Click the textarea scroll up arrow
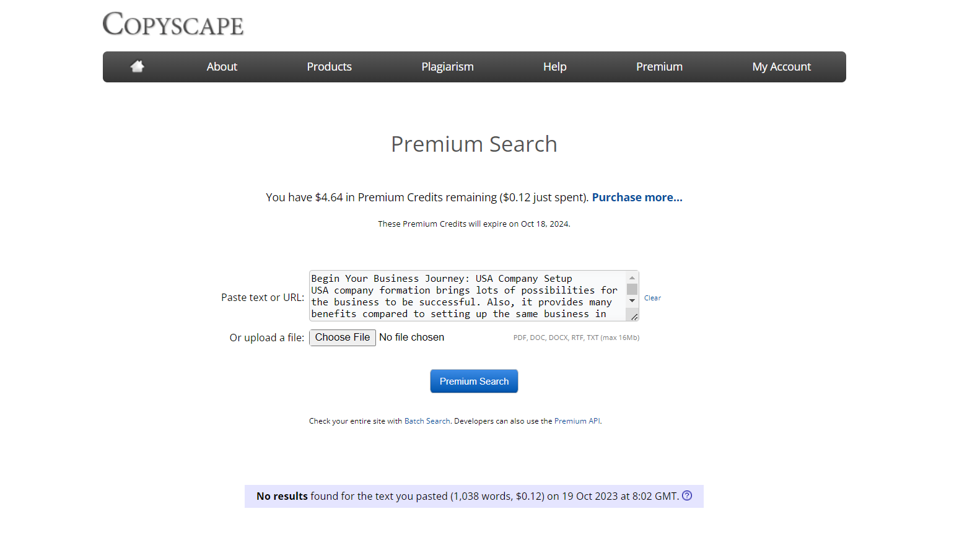Screen dimensions: 980x545 coord(632,277)
